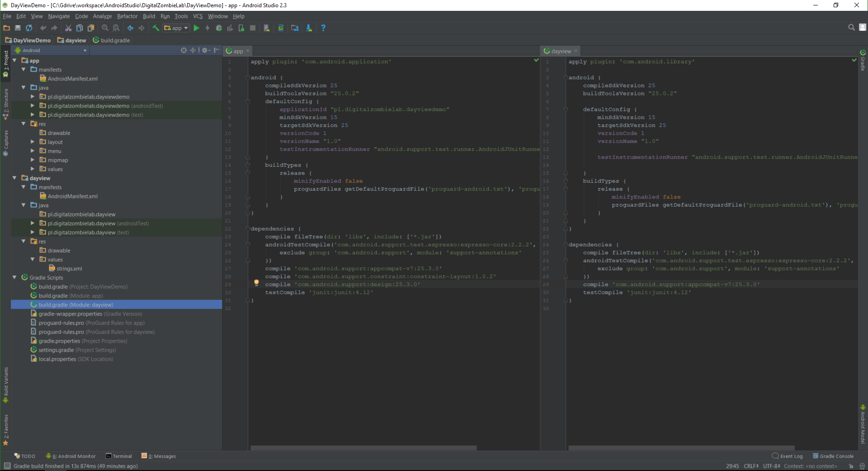Open the Android Monitor tool window

tap(71, 456)
